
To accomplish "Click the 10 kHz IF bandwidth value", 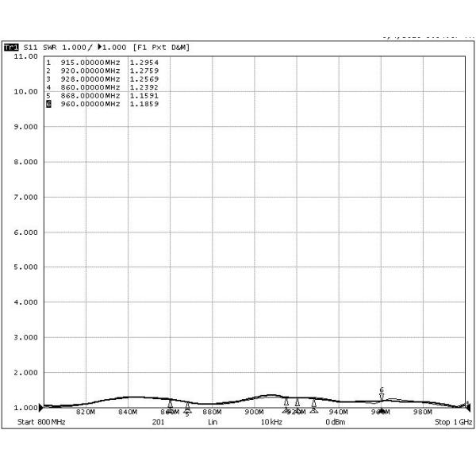I will pyautogui.click(x=271, y=422).
